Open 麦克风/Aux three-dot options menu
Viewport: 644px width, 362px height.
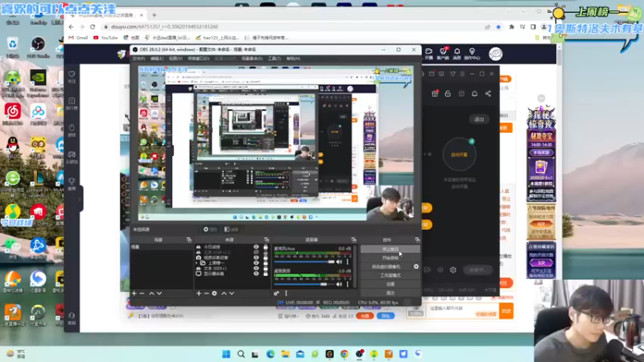coord(348,262)
